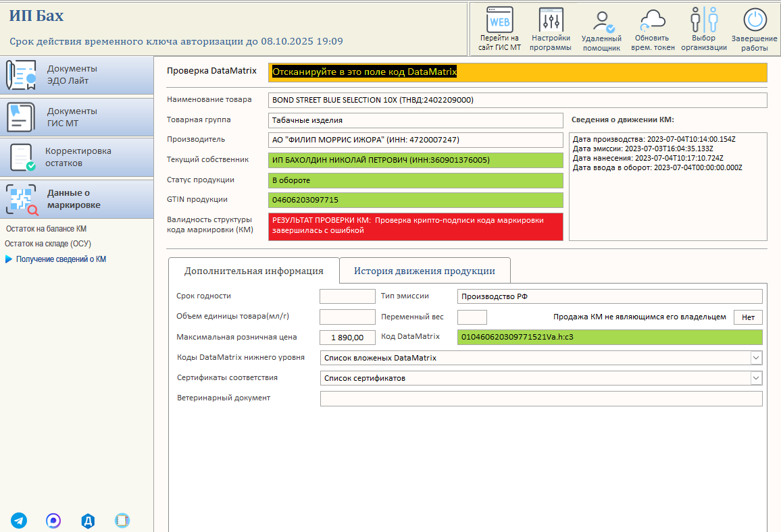The width and height of the screenshot is (781, 532).
Task: Open the blue hexagon Д icon
Action: coord(88,521)
